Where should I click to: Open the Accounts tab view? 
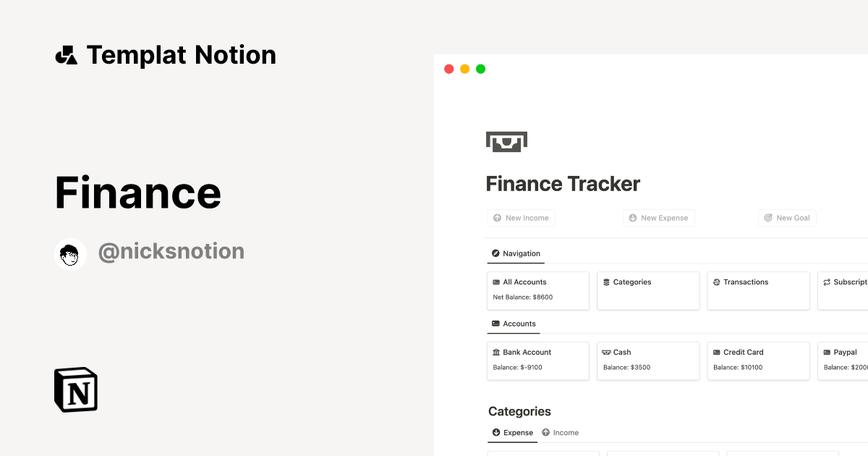[514, 324]
